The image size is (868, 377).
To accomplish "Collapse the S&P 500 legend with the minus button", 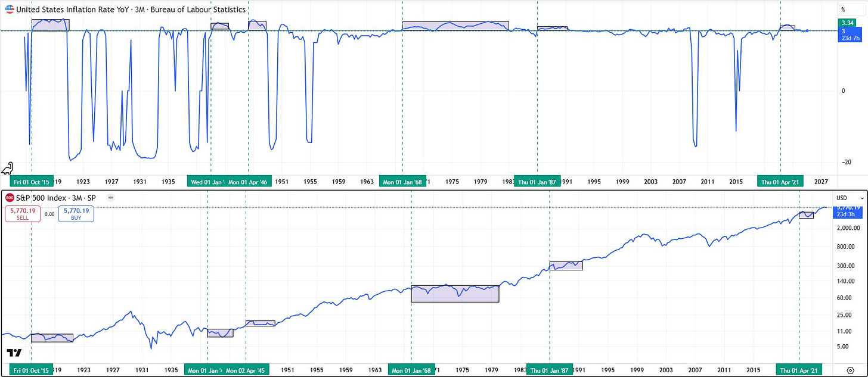I will [111, 197].
